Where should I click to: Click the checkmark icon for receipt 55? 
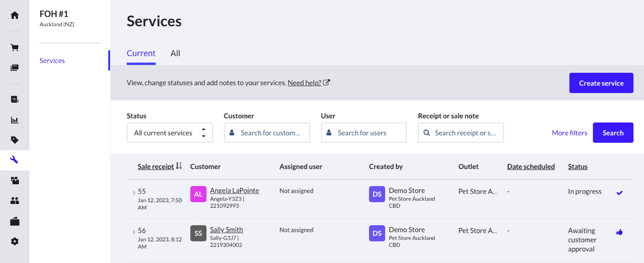[x=619, y=193]
